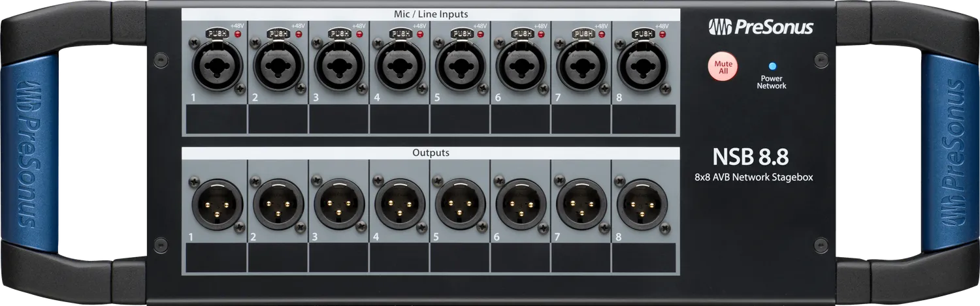The width and height of the screenshot is (980, 306).
Task: Select XLR output connector 3
Action: [x=339, y=204]
